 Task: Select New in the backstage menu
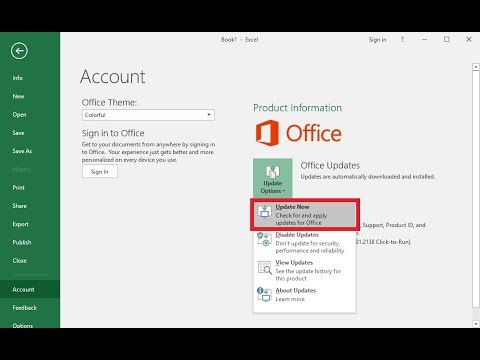point(18,96)
